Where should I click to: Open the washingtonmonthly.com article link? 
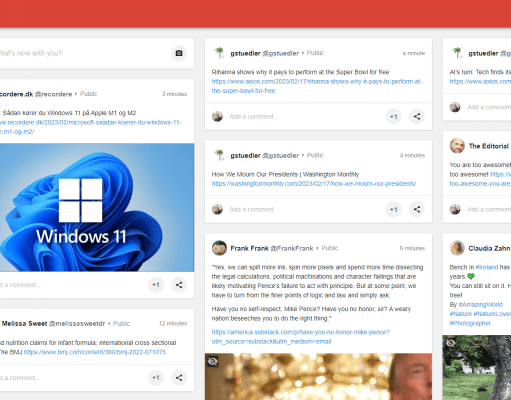314,184
